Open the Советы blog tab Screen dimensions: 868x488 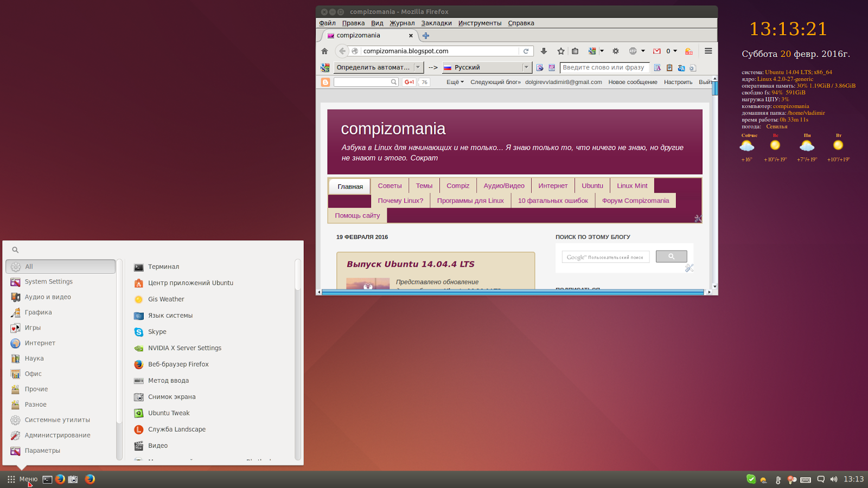coord(390,186)
